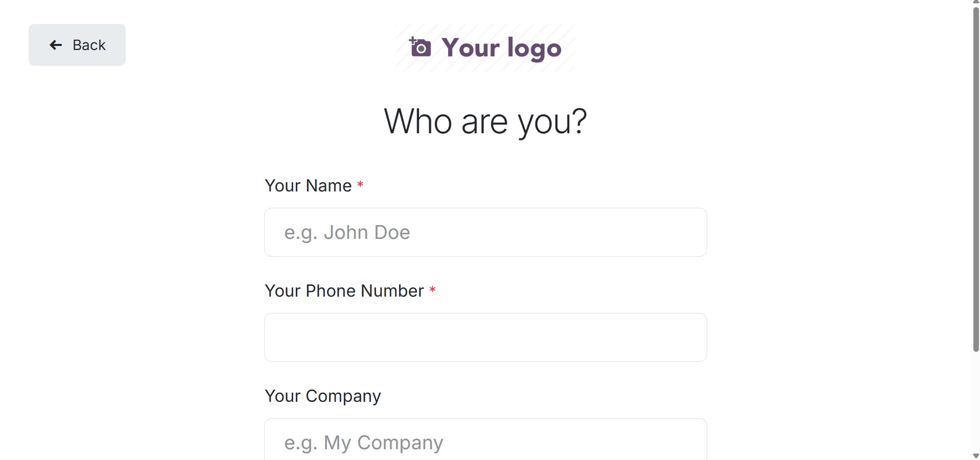980x460 pixels.
Task: Click the scrollbar track below the thumb
Action: tap(975, 403)
